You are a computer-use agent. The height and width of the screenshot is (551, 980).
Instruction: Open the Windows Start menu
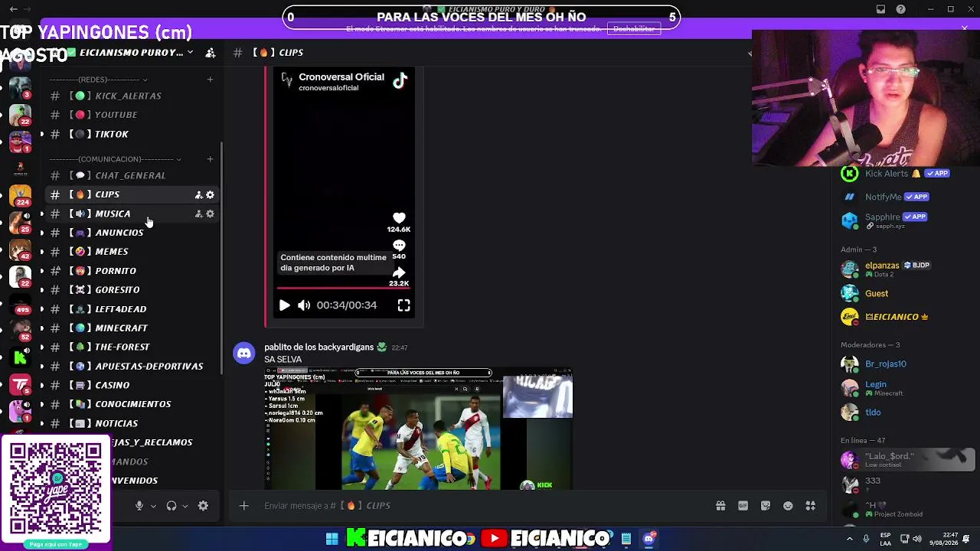pos(332,539)
